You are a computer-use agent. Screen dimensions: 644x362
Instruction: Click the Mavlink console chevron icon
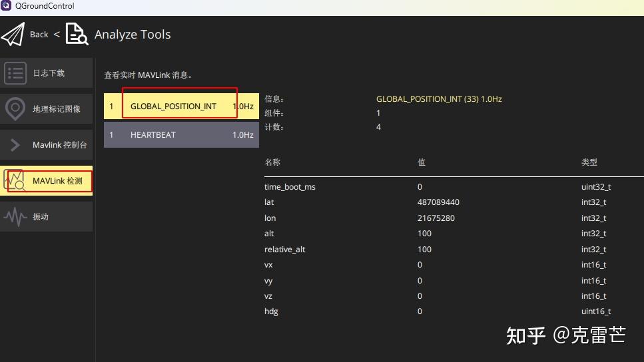[15, 145]
